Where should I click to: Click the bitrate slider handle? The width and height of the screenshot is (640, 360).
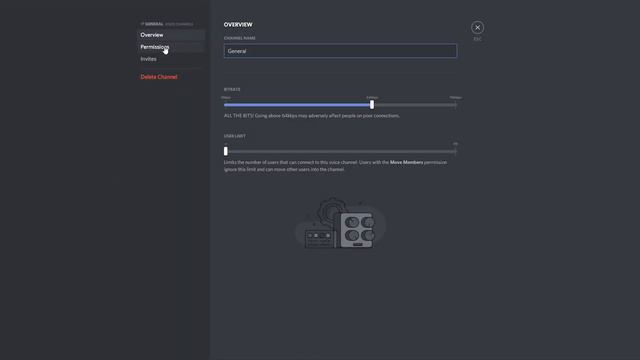coord(372,104)
